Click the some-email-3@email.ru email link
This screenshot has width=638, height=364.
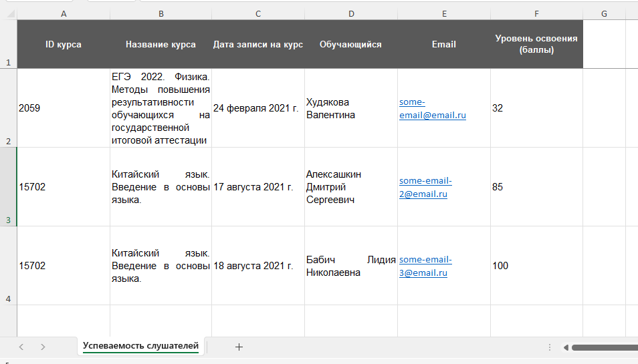tap(425, 266)
